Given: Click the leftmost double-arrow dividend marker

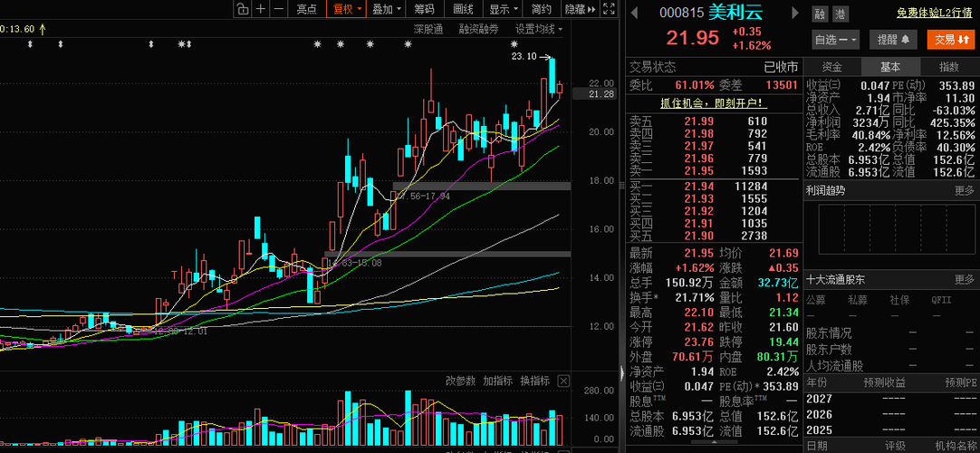Looking at the screenshot, I should (x=30, y=44).
